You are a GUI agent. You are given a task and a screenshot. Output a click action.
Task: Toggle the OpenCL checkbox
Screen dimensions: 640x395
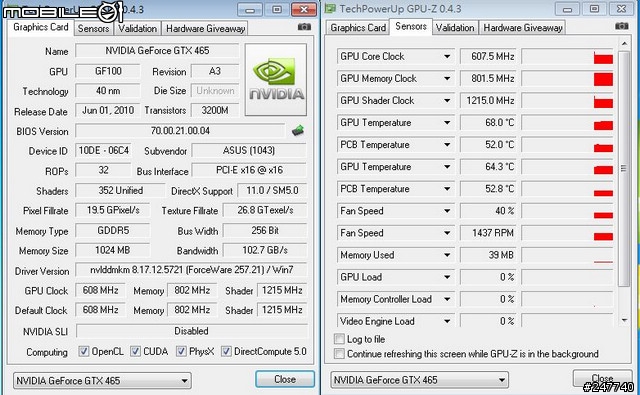(x=84, y=351)
